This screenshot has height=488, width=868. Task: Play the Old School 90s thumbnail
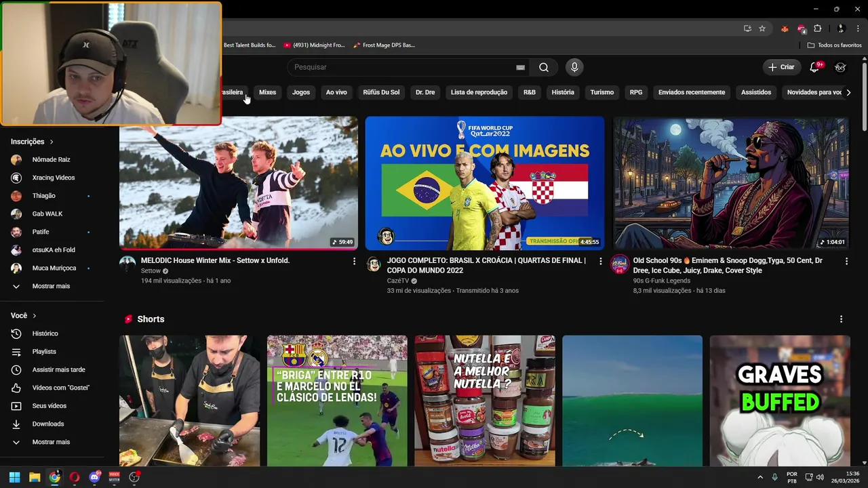tap(731, 183)
